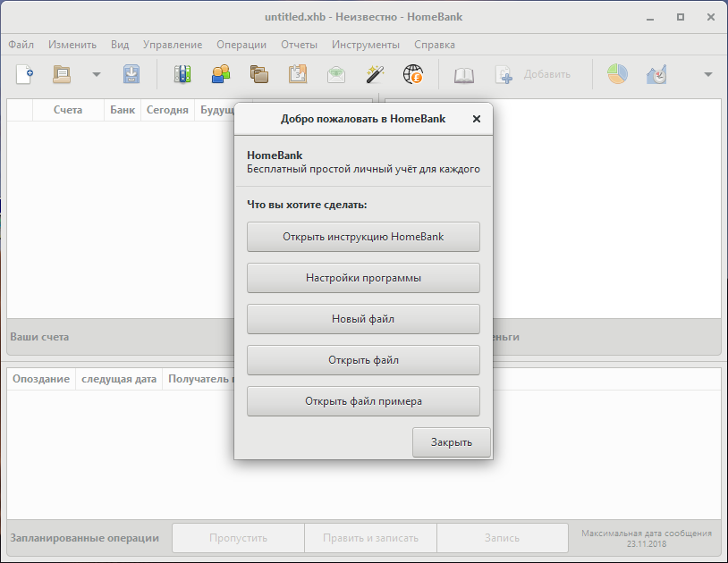The width and height of the screenshot is (728, 563).
Task: Click the Сегодня column header
Action: click(167, 110)
